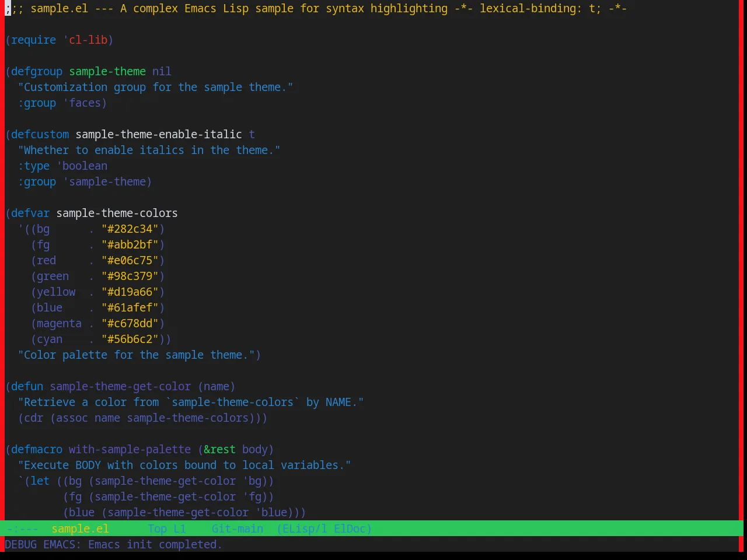Click the 'cl-lib symbol
Screen dimensions: 747x560
[x=85, y=40]
